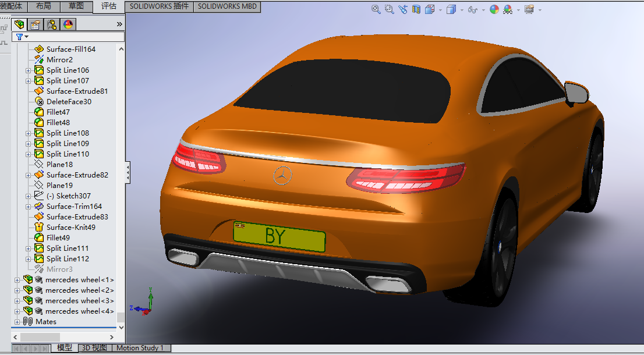Expand the Surface-Extrude82 feature
Screen dimensions: 644x355
(x=29, y=175)
